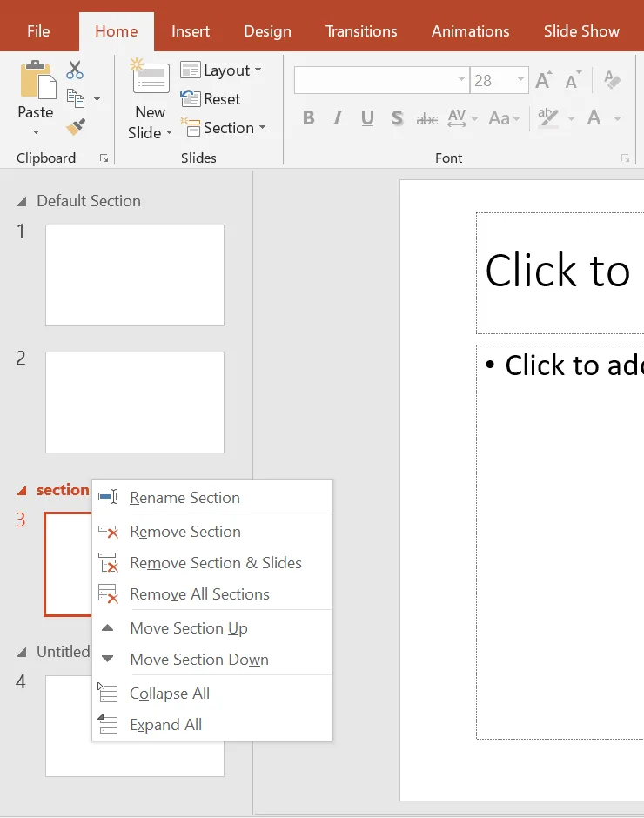The width and height of the screenshot is (644, 818).
Task: Toggle Underline formatting
Action: coord(367,117)
